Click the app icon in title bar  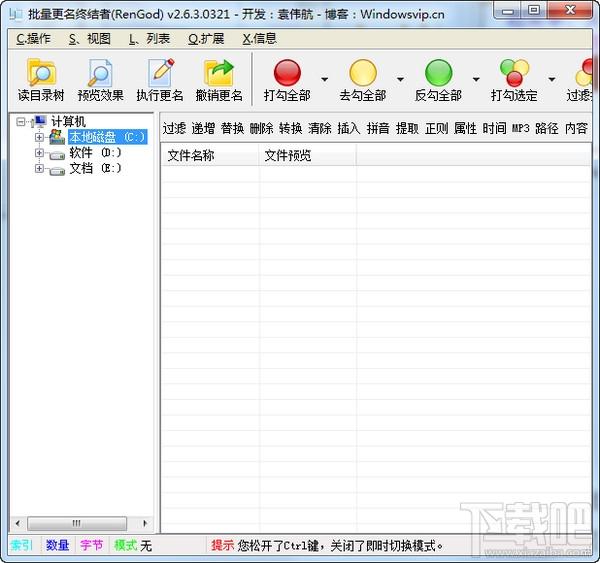(16, 14)
